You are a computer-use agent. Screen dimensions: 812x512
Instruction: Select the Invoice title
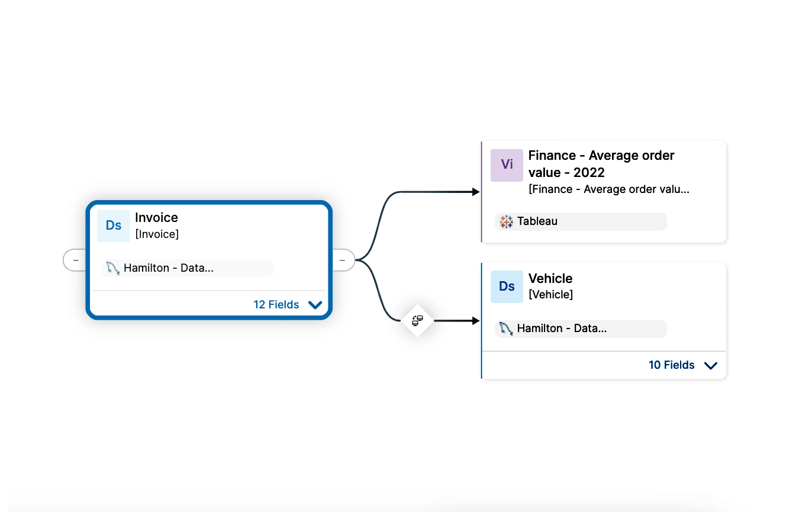156,217
